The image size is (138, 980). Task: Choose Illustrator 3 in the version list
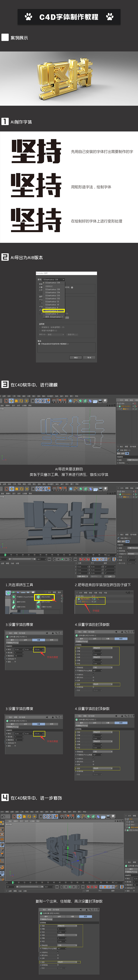54,314
